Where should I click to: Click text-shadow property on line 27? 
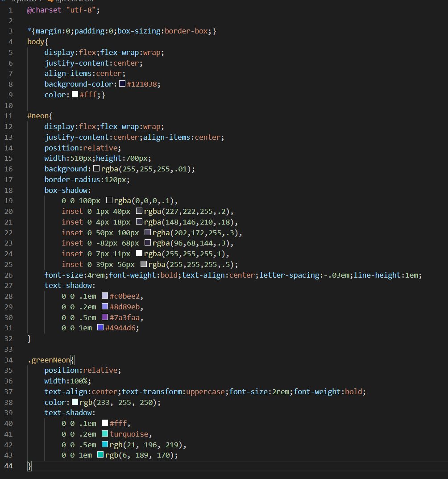(68, 285)
